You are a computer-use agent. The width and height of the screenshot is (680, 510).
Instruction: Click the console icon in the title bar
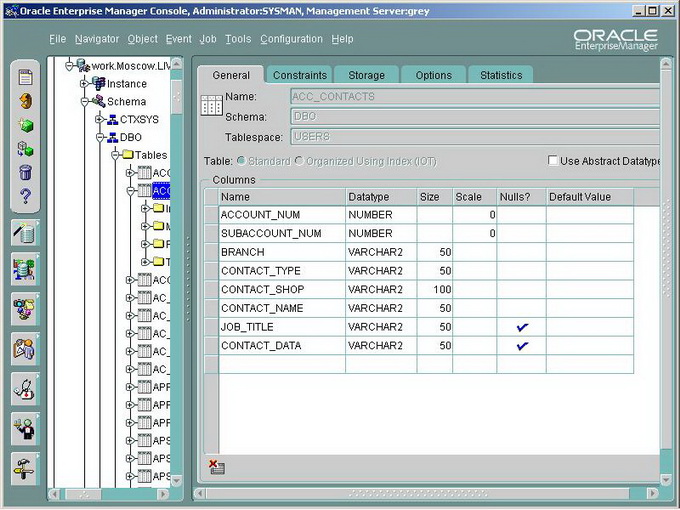(11, 11)
